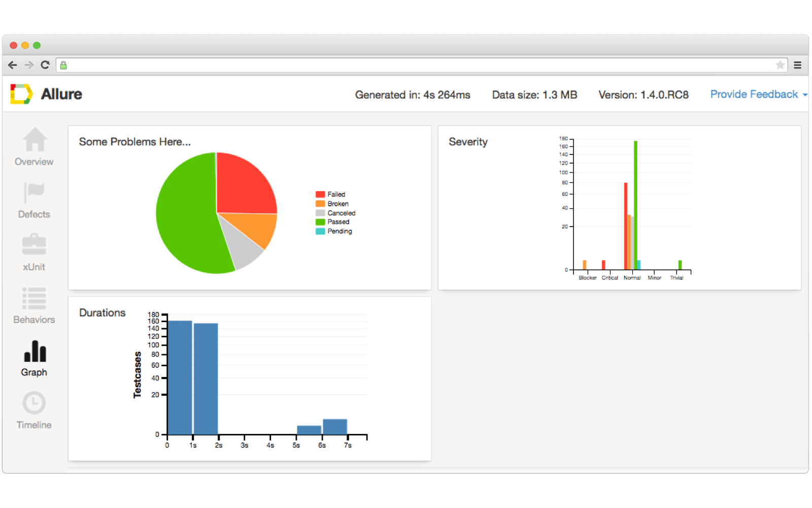Open the Behaviors list icon
This screenshot has height=508, width=812.
34,298
